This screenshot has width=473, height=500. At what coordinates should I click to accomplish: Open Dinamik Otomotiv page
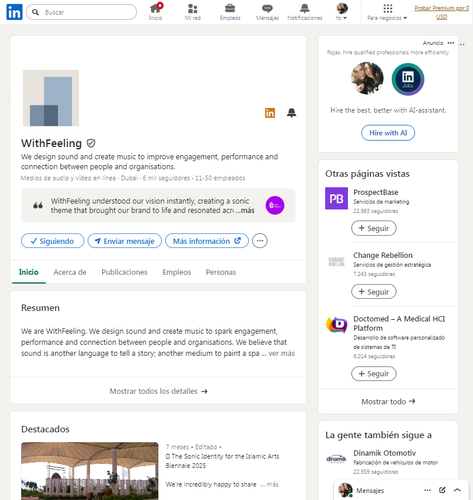click(385, 453)
